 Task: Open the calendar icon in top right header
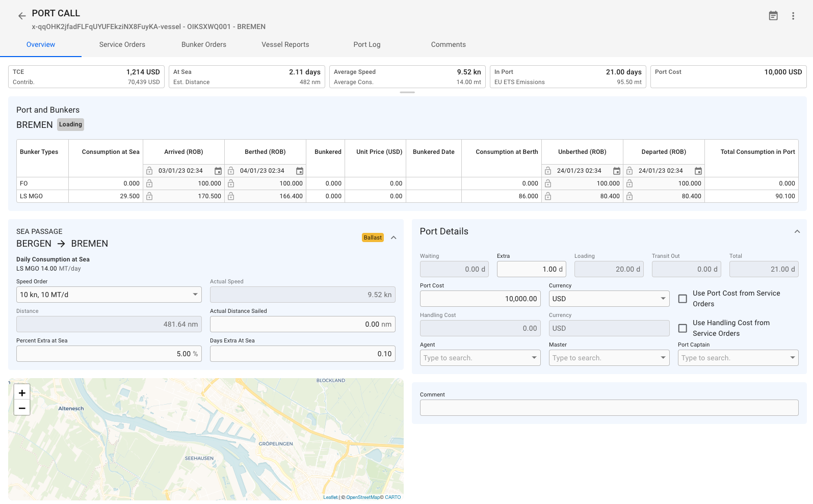pyautogui.click(x=773, y=16)
